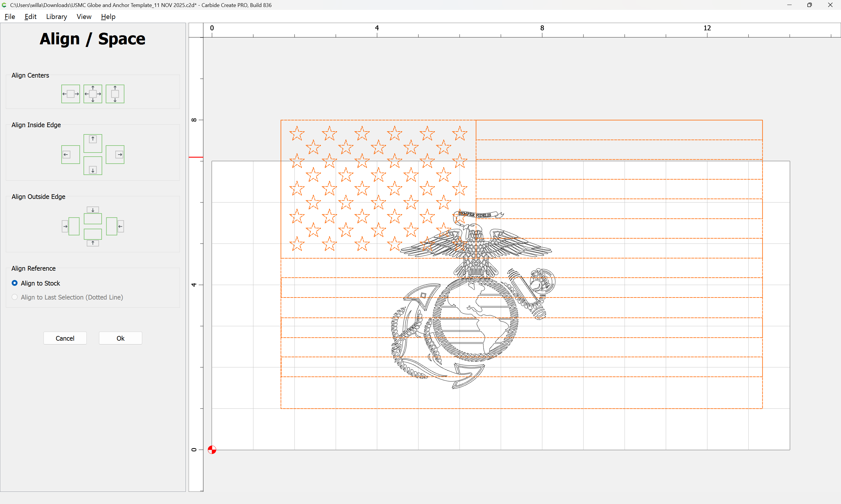Click Align Centers both axes icon

coord(93,94)
